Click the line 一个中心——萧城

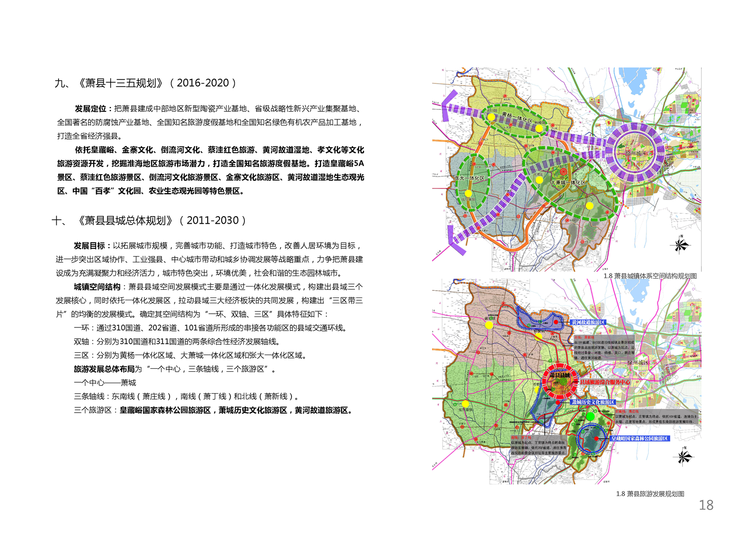tap(105, 383)
